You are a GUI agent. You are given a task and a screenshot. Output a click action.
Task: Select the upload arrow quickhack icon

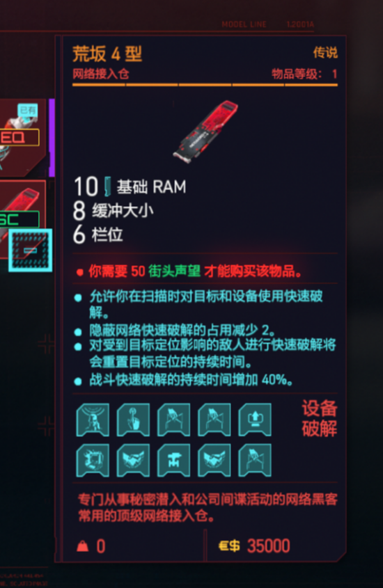(x=255, y=420)
